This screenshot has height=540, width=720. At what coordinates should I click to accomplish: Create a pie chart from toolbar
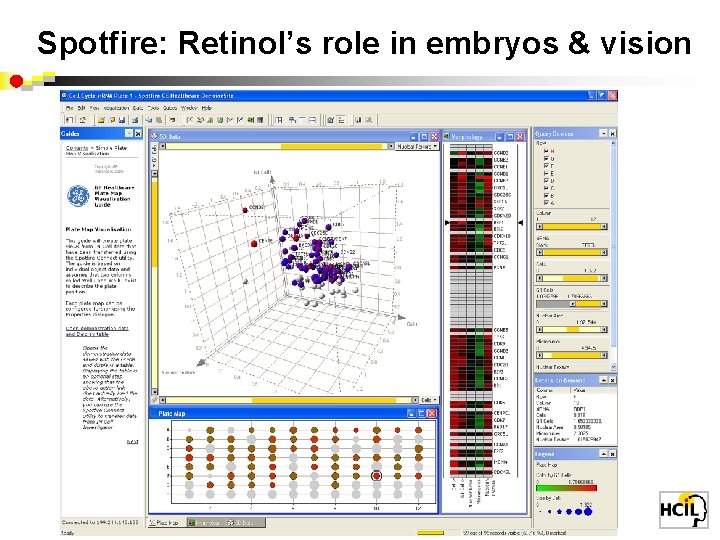click(220, 120)
